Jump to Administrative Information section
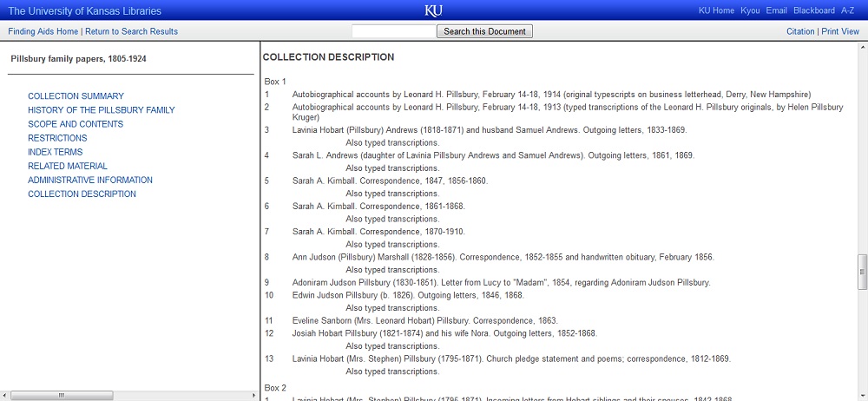 tap(90, 180)
